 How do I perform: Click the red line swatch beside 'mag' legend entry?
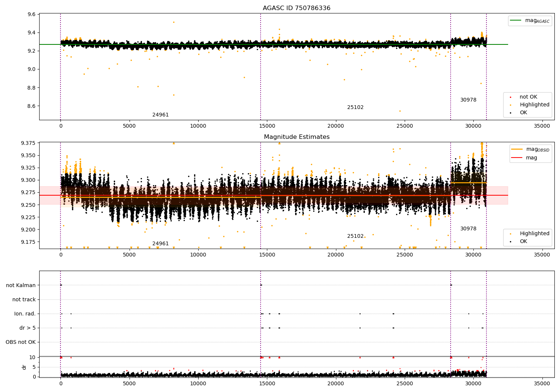tap(517, 158)
